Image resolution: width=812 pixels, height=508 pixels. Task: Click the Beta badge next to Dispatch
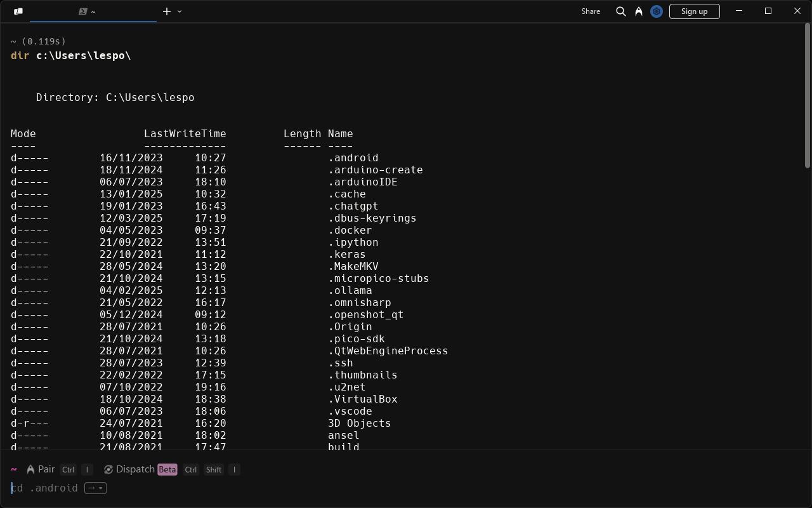(x=167, y=469)
